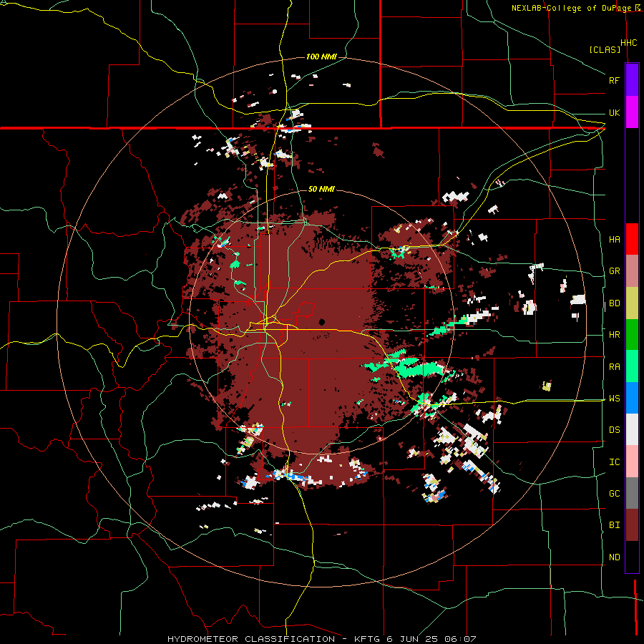Click the RA legend label
The width and height of the screenshot is (644, 644).
(614, 366)
